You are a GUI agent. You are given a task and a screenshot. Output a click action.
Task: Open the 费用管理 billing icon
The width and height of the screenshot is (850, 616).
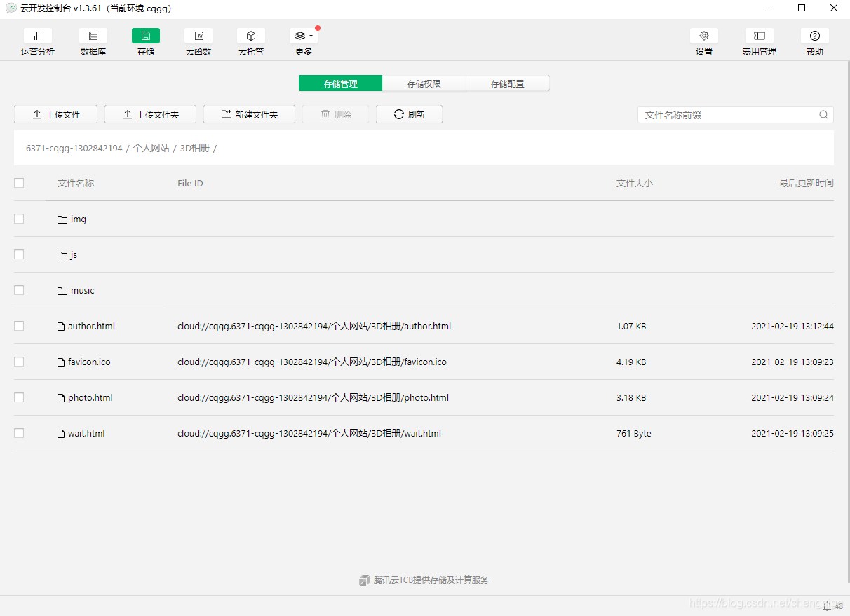click(760, 36)
